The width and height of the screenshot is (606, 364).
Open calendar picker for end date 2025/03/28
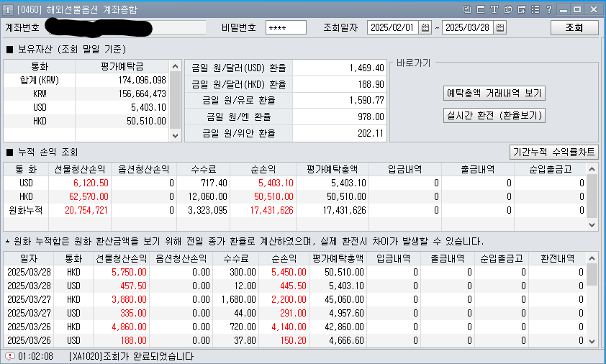tap(500, 27)
